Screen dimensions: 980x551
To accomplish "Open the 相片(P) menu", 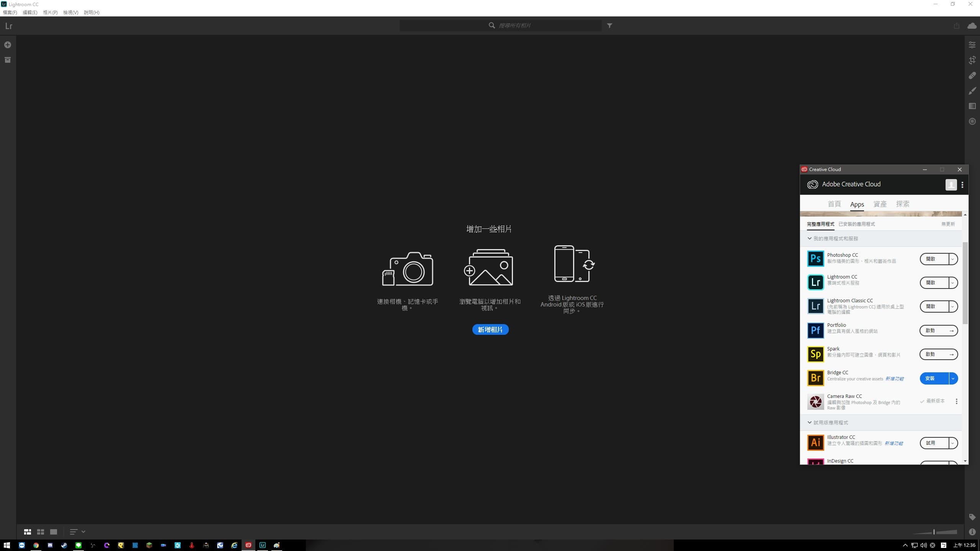I will pos(50,13).
